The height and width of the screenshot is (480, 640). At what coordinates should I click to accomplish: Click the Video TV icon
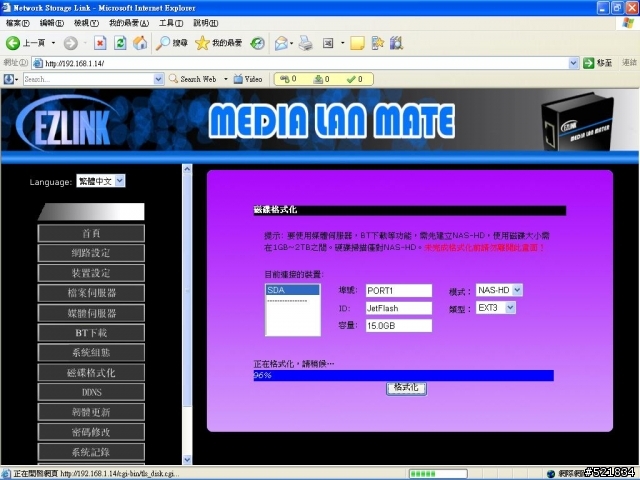238,79
